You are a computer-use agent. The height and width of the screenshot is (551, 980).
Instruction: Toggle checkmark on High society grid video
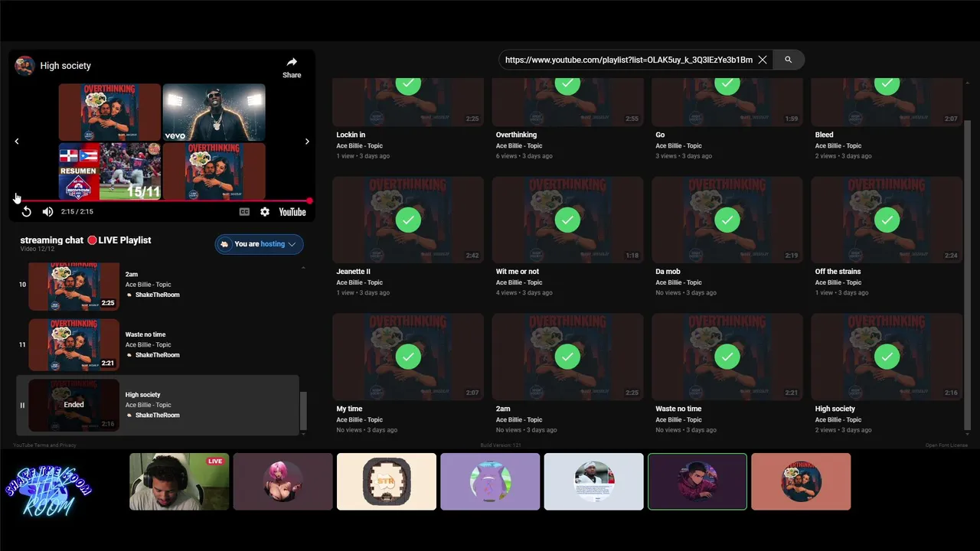pyautogui.click(x=887, y=357)
